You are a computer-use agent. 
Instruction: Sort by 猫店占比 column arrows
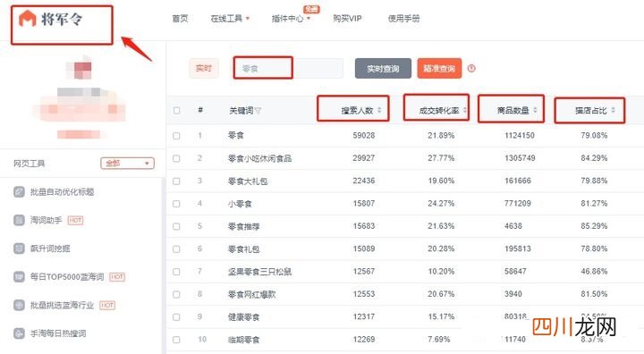[614, 110]
